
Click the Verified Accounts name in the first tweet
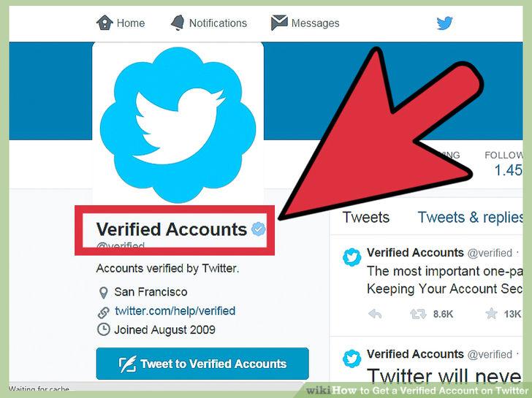[415, 253]
